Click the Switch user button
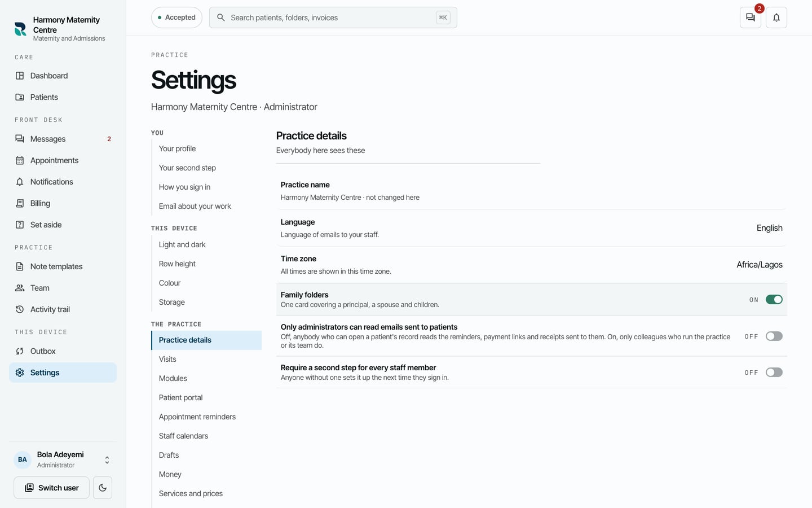812x508 pixels. (51, 488)
